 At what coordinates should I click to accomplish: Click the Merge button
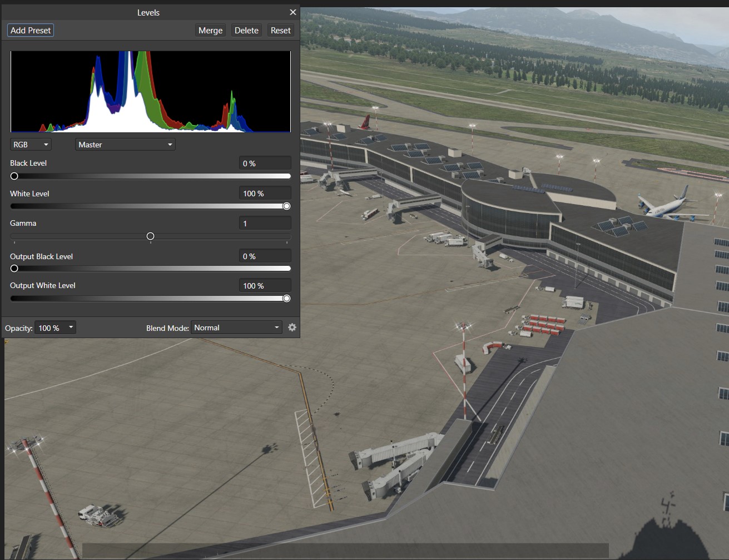pyautogui.click(x=210, y=31)
